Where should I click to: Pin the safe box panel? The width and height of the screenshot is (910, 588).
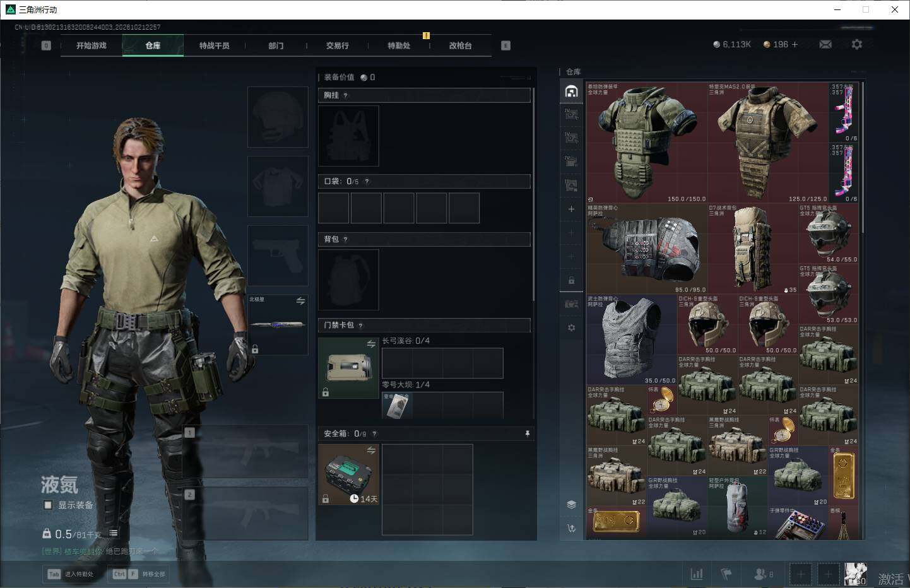coord(527,434)
